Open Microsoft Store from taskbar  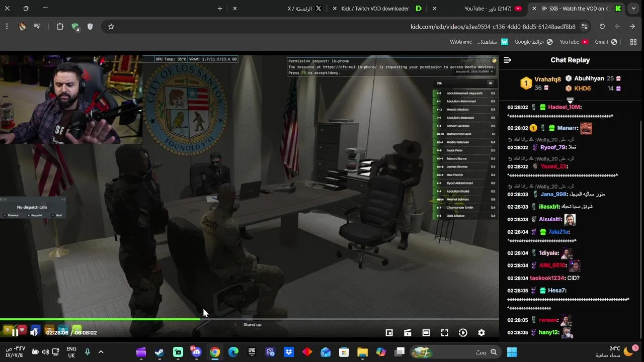pyautogui.click(x=344, y=352)
